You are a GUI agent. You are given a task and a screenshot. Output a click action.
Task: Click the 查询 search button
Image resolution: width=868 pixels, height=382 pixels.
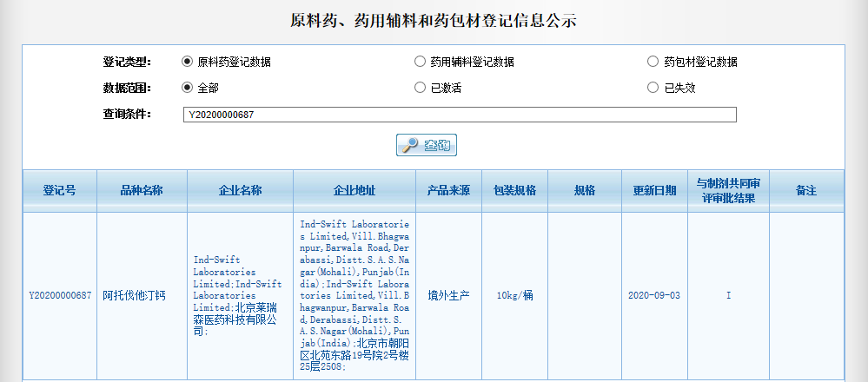point(427,145)
